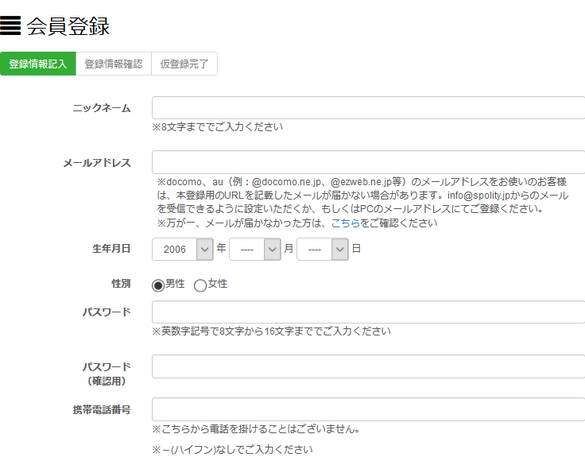Click the 会員登録 page heading

(x=68, y=26)
